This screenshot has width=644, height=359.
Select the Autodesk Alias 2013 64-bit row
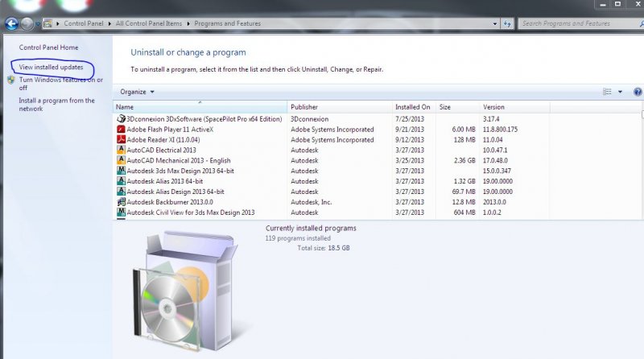pos(165,181)
